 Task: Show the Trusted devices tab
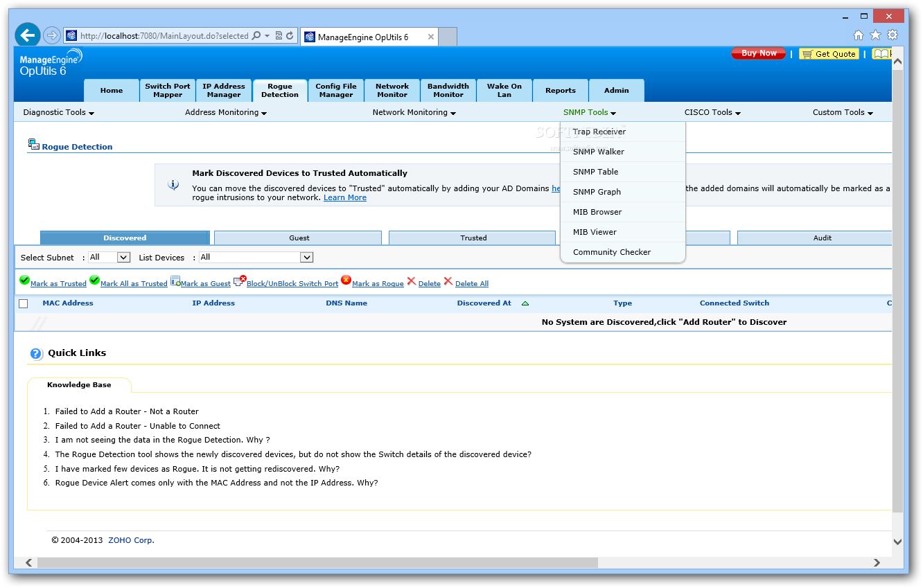point(473,238)
